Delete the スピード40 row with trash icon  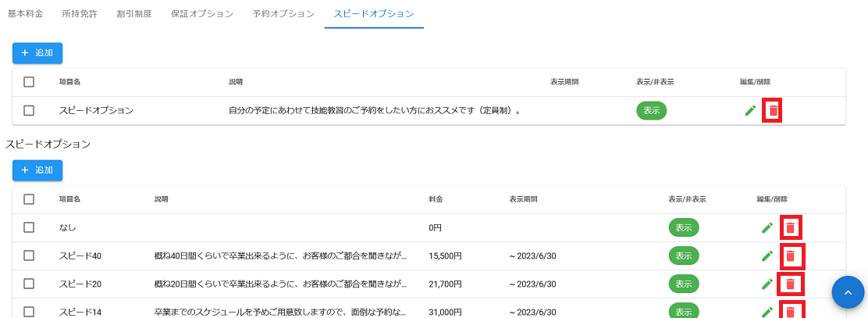791,255
